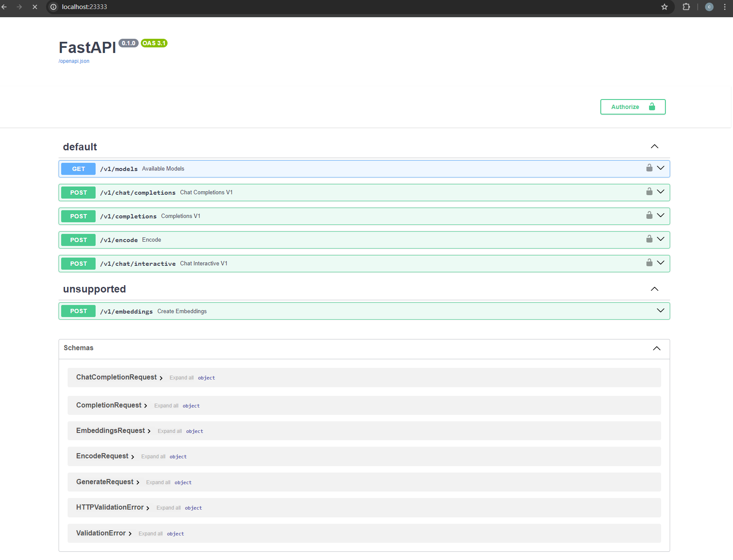Click the Chat Completions V1 summary text
The height and width of the screenshot is (560, 733).
[206, 193]
